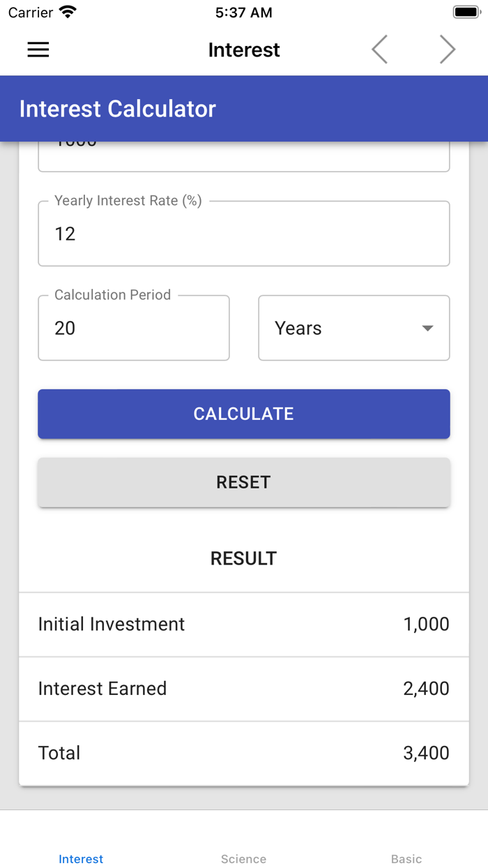The height and width of the screenshot is (868, 488).
Task: Switch to the Basic calculator tab
Action: 406,859
